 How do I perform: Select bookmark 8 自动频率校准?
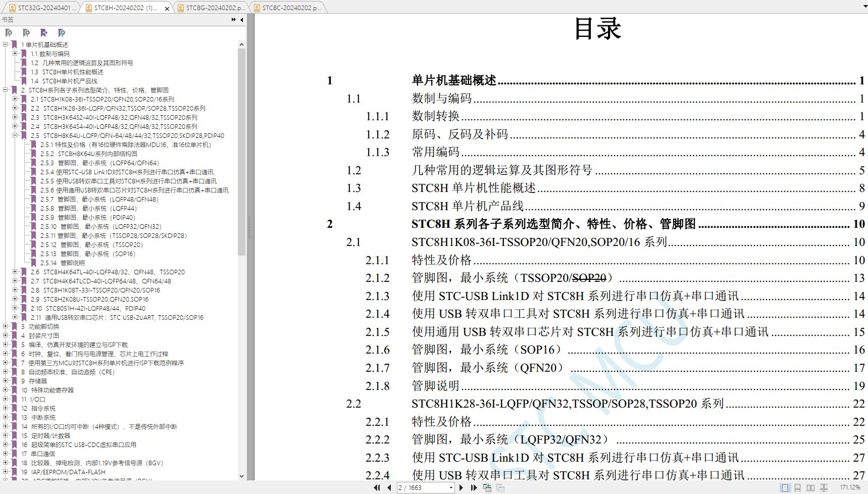(x=68, y=372)
